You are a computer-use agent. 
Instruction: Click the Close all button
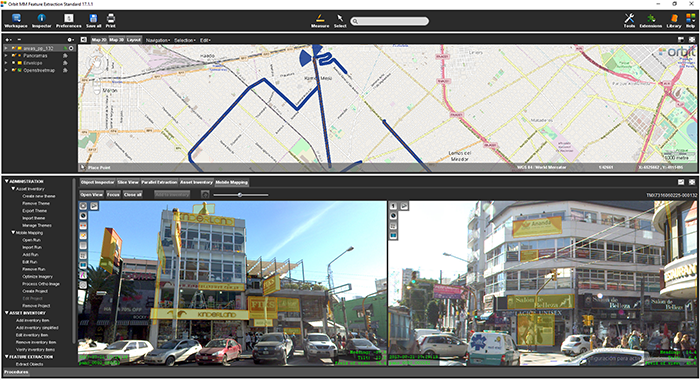click(x=133, y=195)
